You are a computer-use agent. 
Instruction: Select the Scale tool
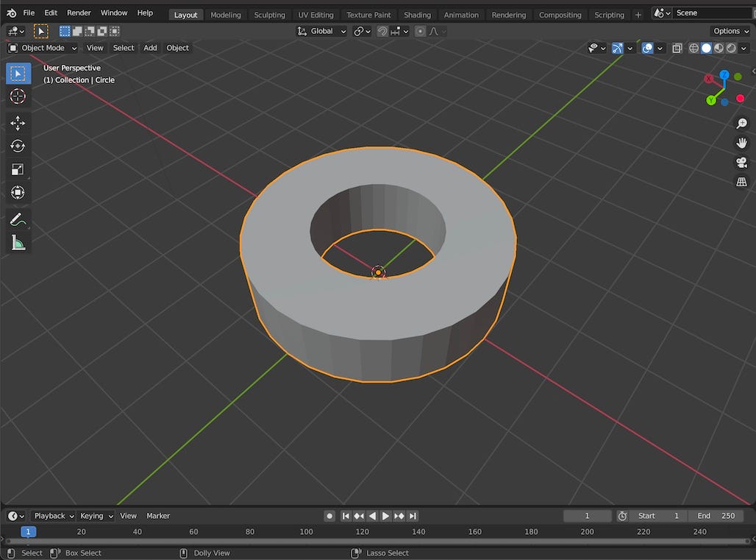tap(18, 169)
